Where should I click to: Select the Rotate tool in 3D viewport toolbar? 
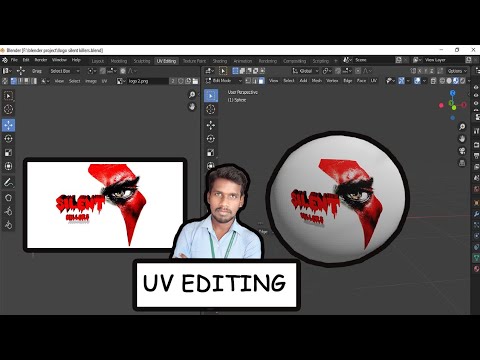pyautogui.click(x=211, y=139)
